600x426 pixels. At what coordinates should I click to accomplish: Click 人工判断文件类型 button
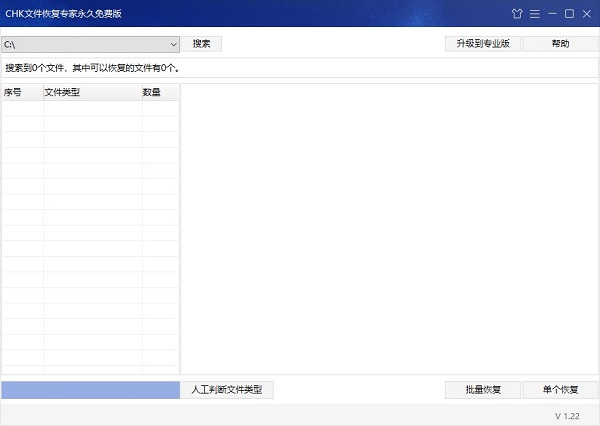pyautogui.click(x=227, y=390)
